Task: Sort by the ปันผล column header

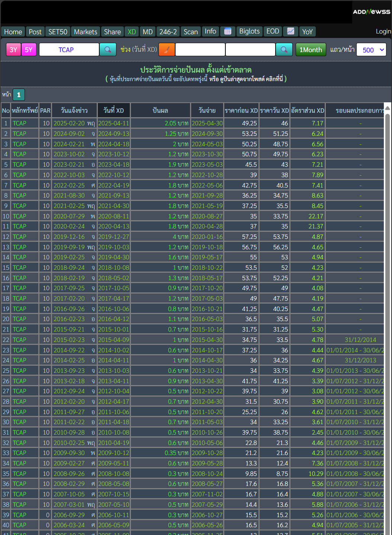Action: (160, 110)
